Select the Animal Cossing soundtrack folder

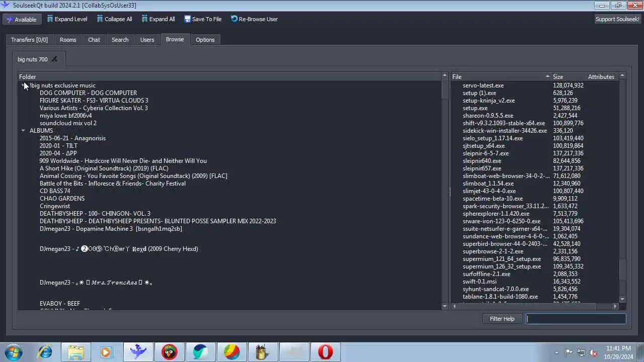point(133,176)
